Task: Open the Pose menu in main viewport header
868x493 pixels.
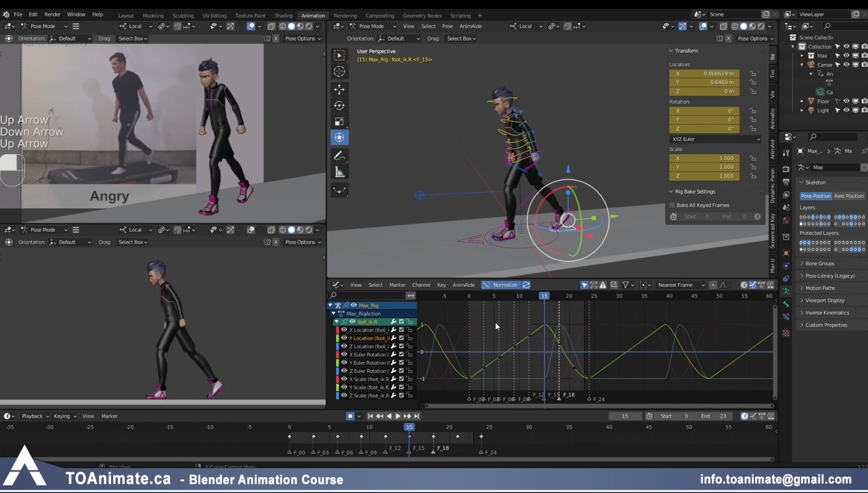Action: (x=447, y=26)
